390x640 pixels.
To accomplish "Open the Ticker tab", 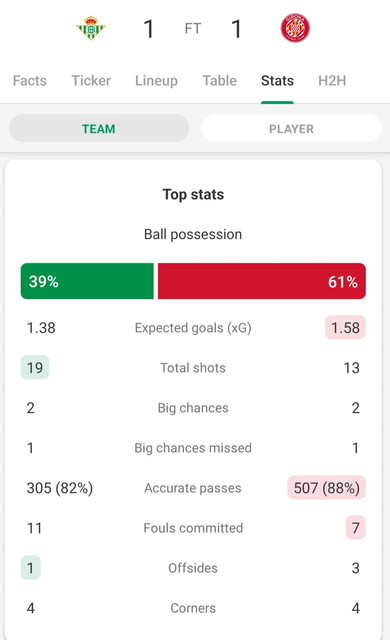I will (x=91, y=80).
